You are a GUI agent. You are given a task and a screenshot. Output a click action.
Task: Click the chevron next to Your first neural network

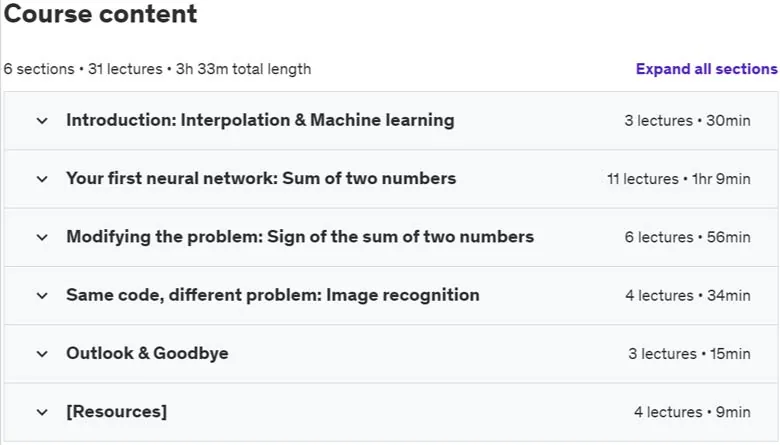tap(42, 179)
